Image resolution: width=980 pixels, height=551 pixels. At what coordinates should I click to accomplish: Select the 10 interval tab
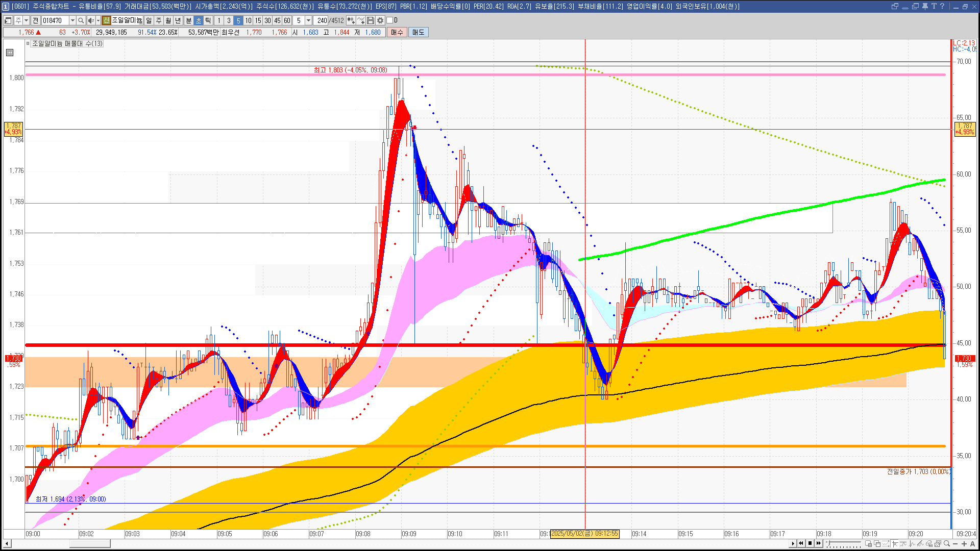[x=248, y=20]
